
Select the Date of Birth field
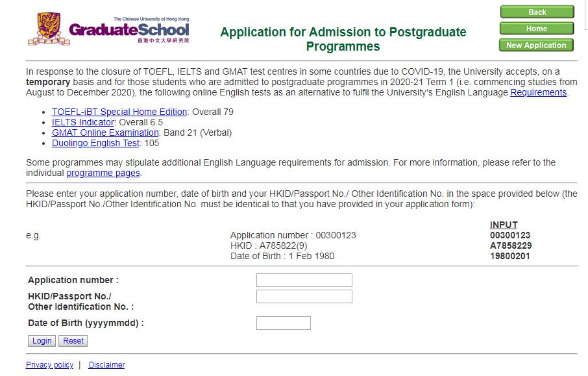[283, 323]
